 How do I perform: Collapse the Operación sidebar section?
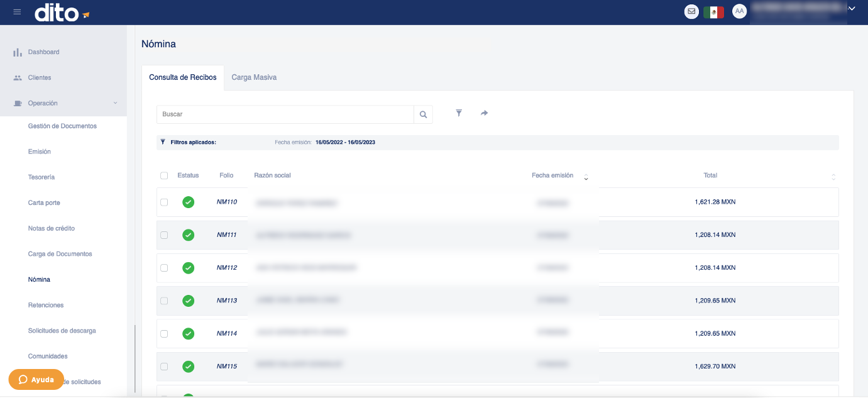pos(115,103)
